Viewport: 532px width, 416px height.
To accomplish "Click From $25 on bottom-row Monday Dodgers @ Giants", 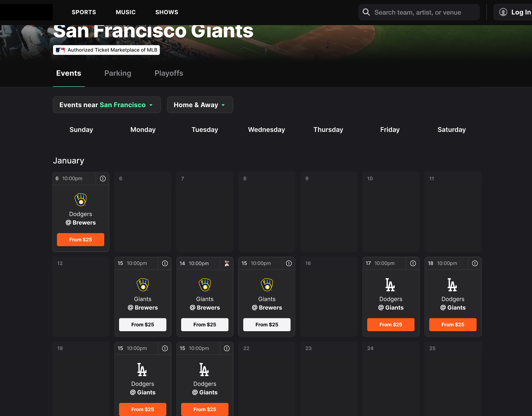I will pos(143,409).
